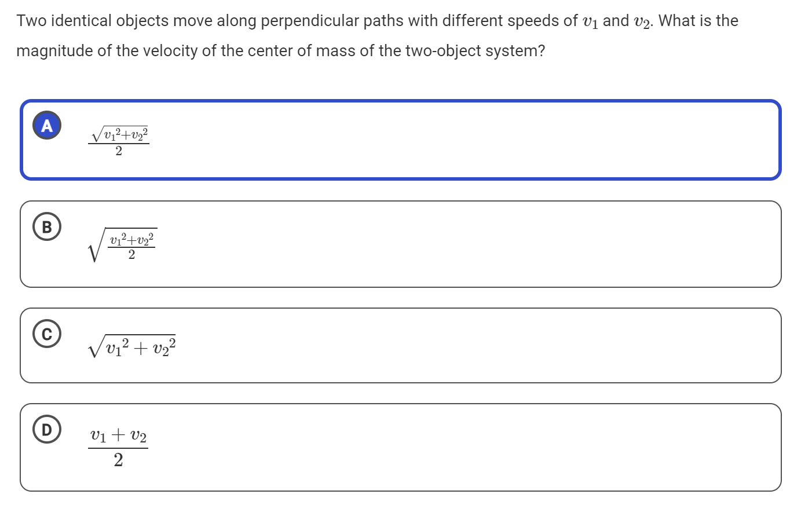Image resolution: width=812 pixels, height=516 pixels.
Task: Click the blue border of selected option A
Action: 400,102
